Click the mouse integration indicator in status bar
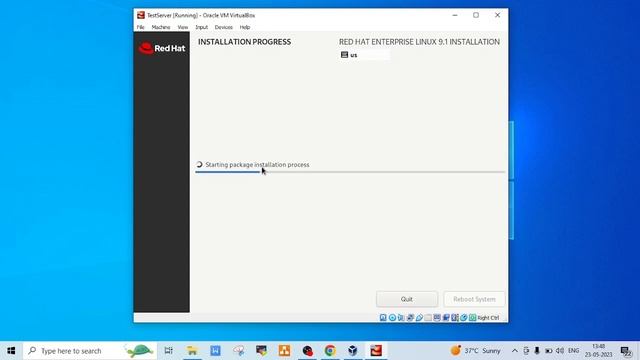This screenshot has width=640, height=360. click(x=464, y=318)
